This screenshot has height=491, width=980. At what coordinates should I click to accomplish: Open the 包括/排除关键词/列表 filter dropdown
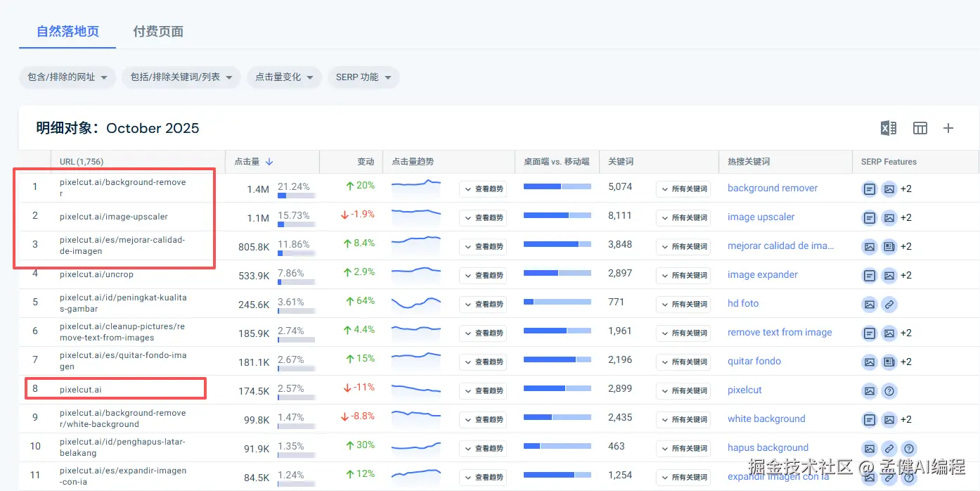coord(181,77)
